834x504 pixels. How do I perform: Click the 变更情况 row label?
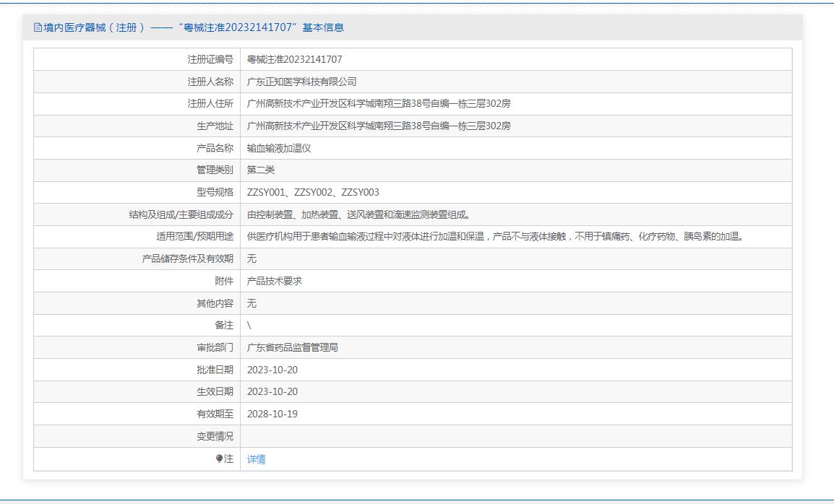pyautogui.click(x=215, y=436)
